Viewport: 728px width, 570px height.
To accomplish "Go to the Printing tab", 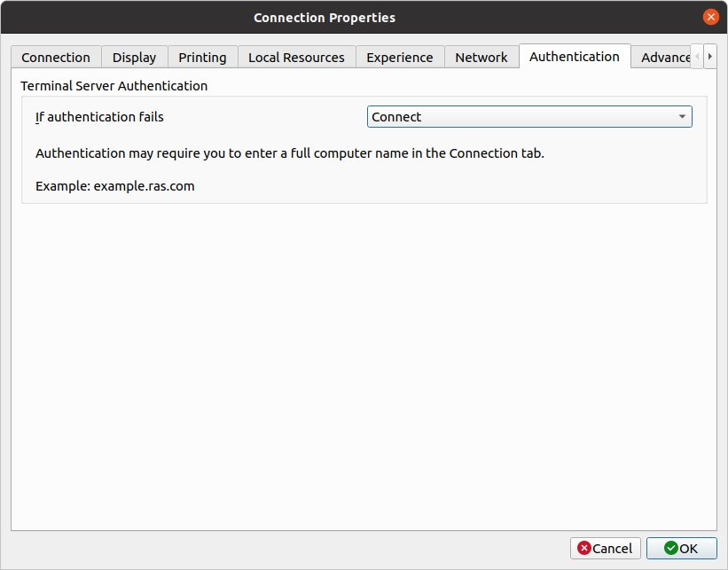I will point(202,57).
